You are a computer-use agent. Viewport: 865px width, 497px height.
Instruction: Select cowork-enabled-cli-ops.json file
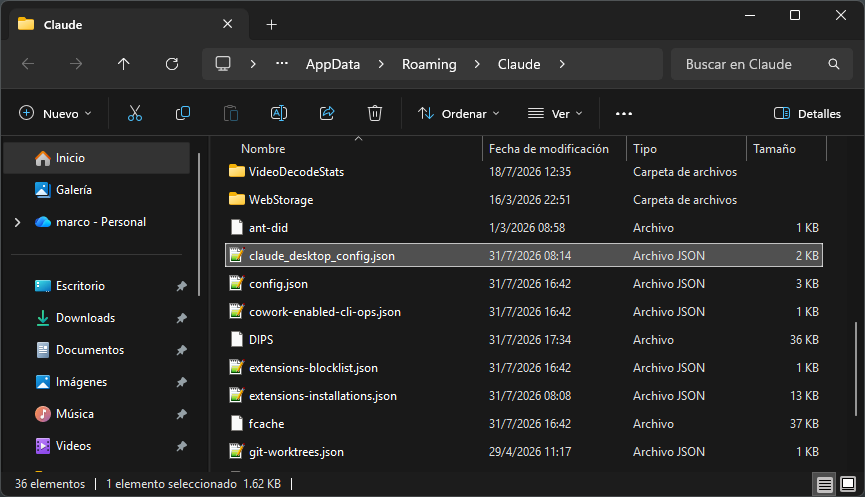(524, 312)
